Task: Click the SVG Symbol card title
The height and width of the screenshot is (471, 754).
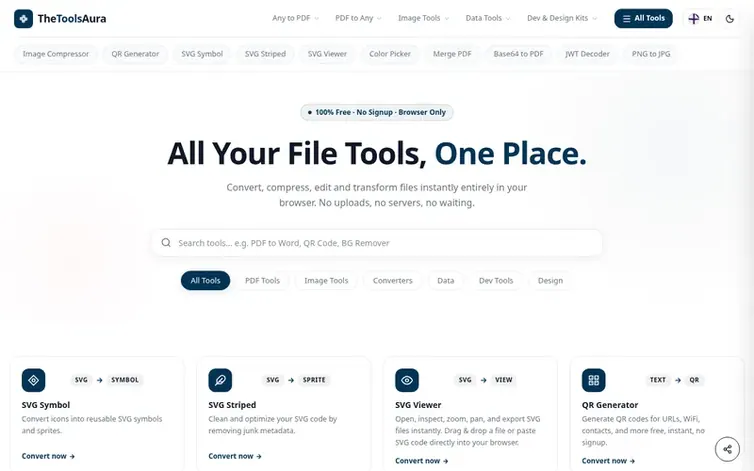Action: (x=46, y=405)
